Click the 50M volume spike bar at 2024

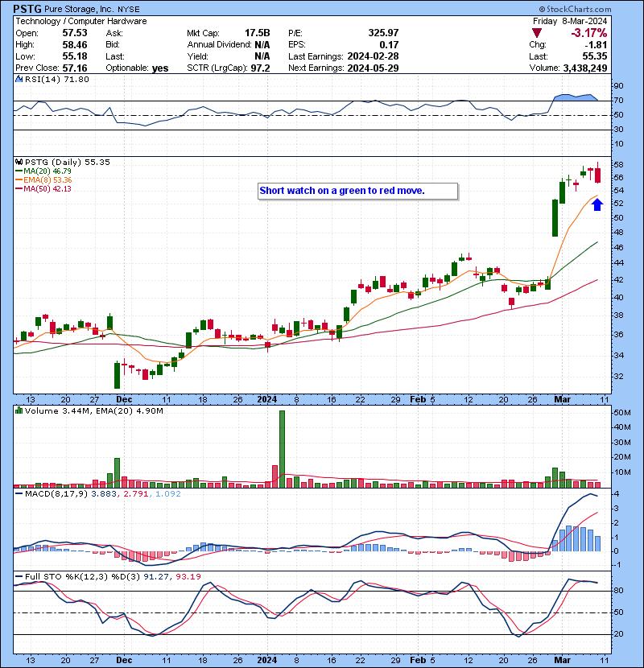pyautogui.click(x=282, y=449)
